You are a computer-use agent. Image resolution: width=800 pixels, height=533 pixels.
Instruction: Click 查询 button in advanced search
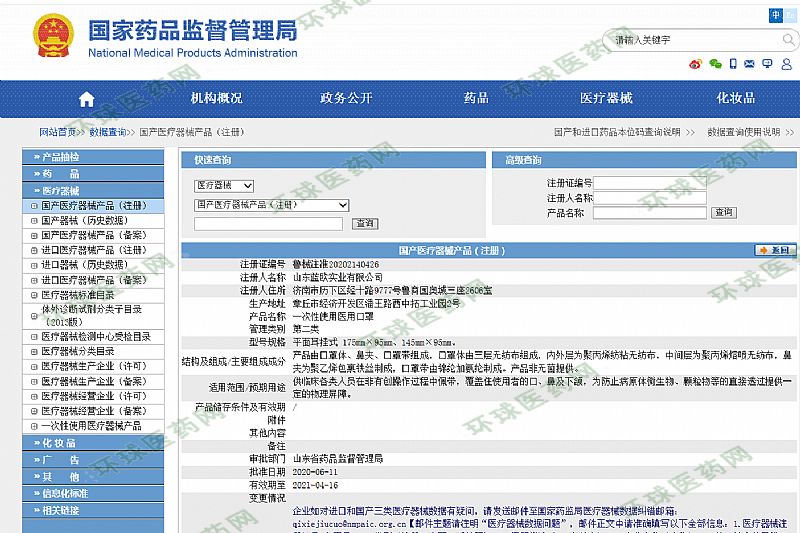click(x=723, y=213)
